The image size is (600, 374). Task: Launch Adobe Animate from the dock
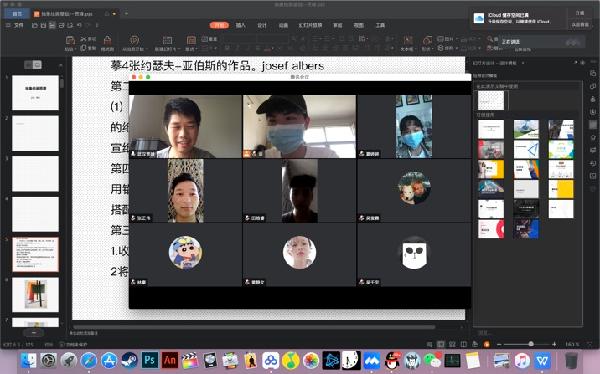(170, 360)
